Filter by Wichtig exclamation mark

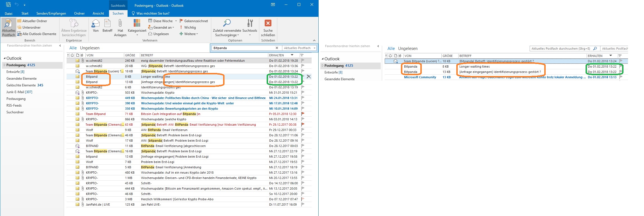coord(188,27)
